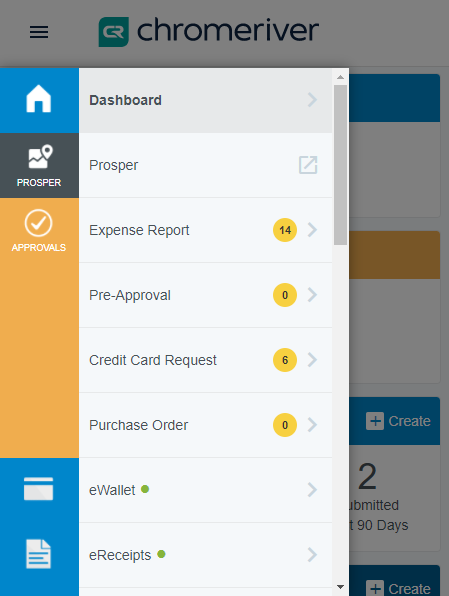Expand the Expense Report chevron
The width and height of the screenshot is (449, 596).
click(x=312, y=230)
